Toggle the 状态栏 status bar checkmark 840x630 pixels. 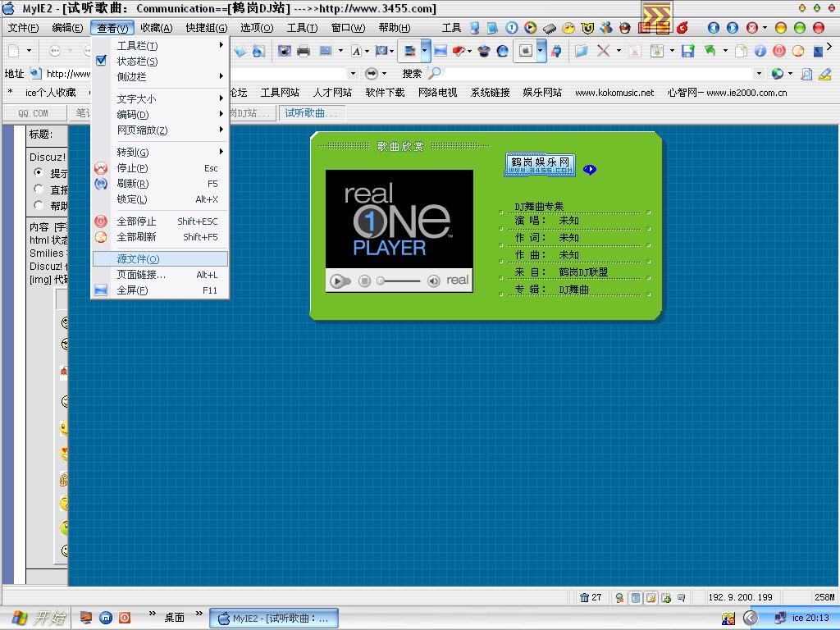coord(101,61)
